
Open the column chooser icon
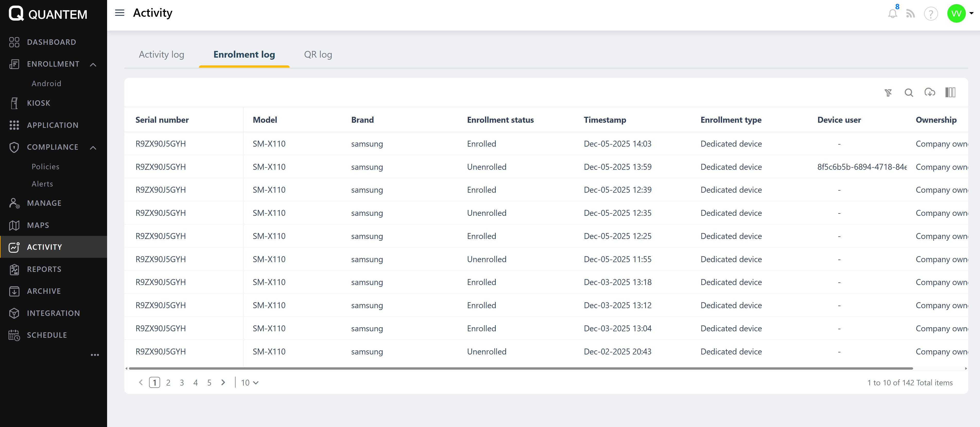(950, 92)
